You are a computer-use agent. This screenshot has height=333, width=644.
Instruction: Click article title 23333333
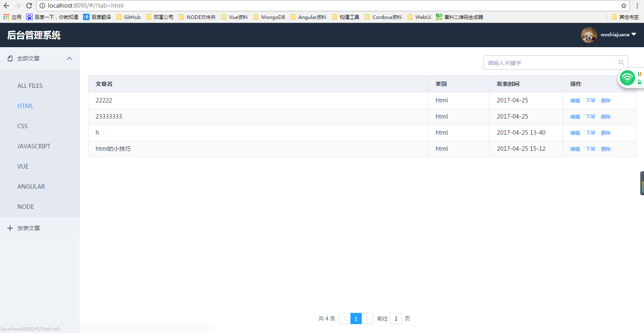[x=109, y=117]
